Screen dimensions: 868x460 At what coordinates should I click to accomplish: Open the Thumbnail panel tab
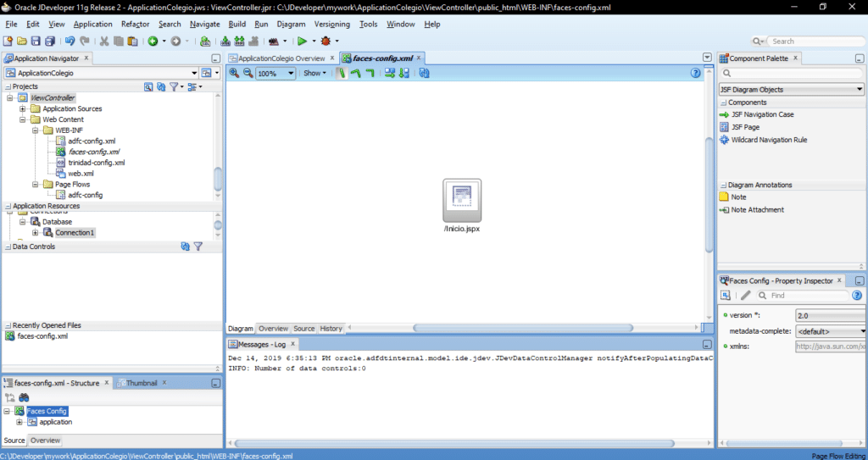142,383
